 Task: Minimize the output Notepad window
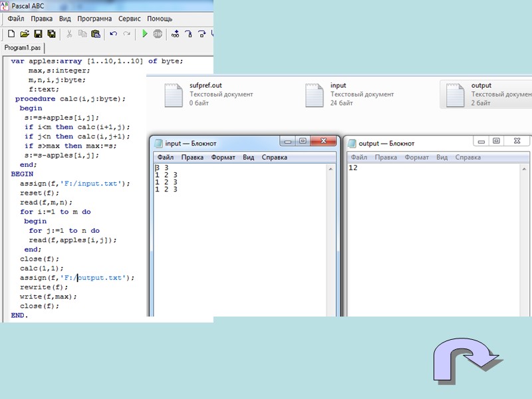[481, 141]
